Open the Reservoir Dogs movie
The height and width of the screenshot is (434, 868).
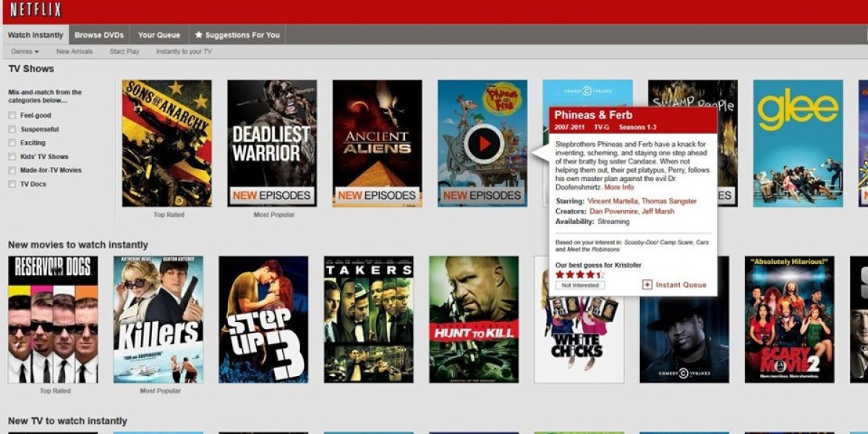coord(53,318)
